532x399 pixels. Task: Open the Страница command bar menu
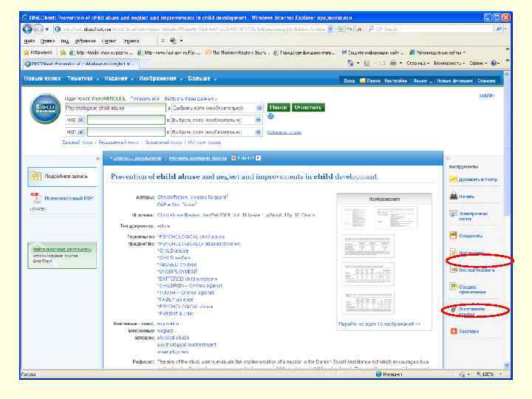(x=417, y=63)
